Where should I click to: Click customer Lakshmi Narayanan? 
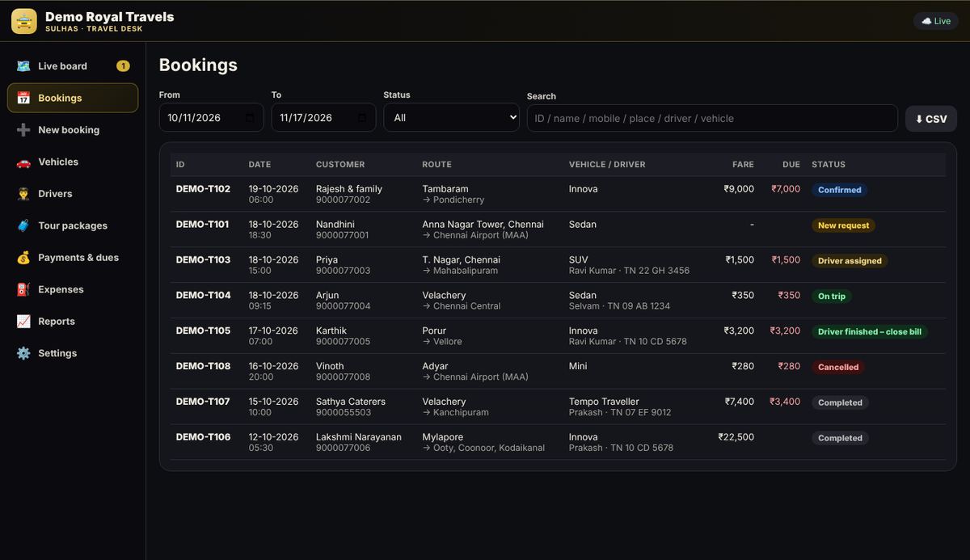(x=359, y=437)
